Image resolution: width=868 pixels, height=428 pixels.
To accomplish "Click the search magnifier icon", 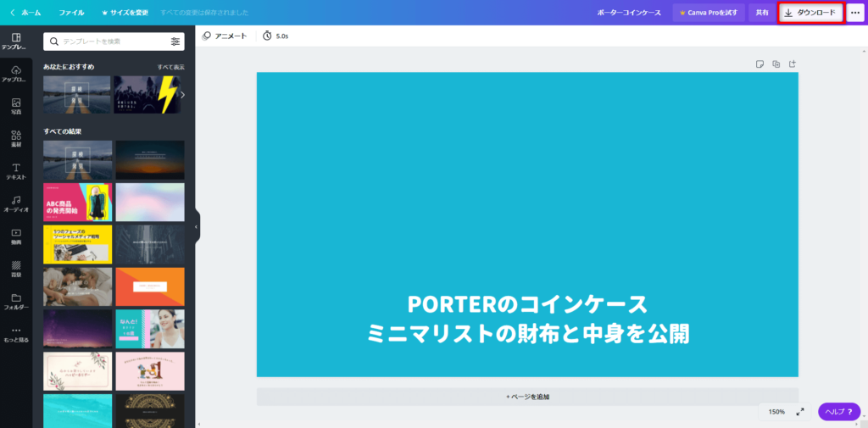I will pyautogui.click(x=53, y=42).
